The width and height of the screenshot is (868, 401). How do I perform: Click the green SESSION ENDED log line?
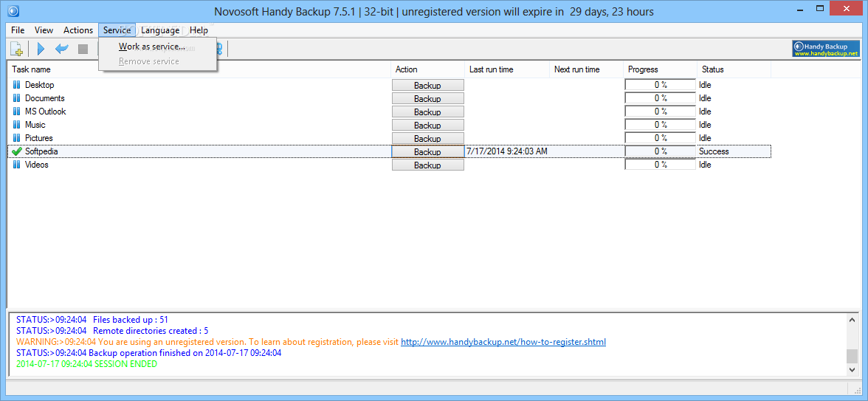coord(87,364)
